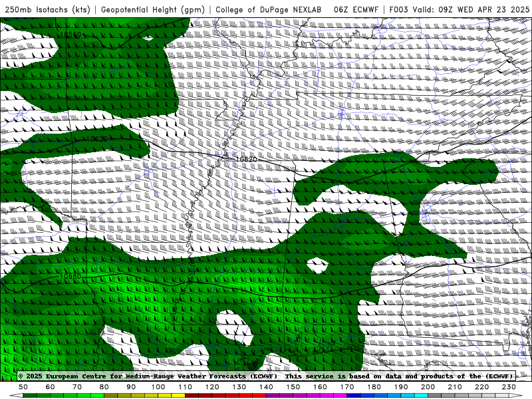Click the 'College of DuPage NEXLAB' title text
This screenshot has width=532, height=399.
[269, 10]
